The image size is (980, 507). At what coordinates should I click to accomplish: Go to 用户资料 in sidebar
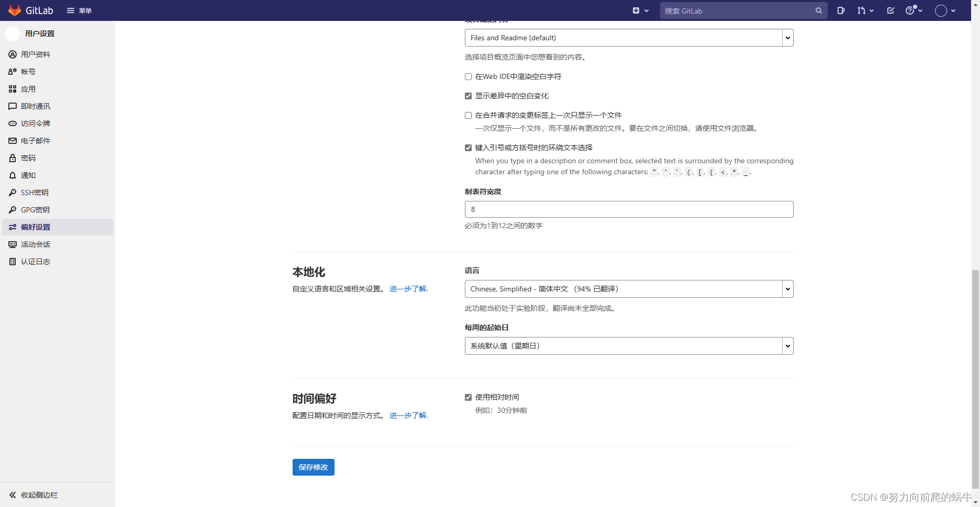(58, 54)
